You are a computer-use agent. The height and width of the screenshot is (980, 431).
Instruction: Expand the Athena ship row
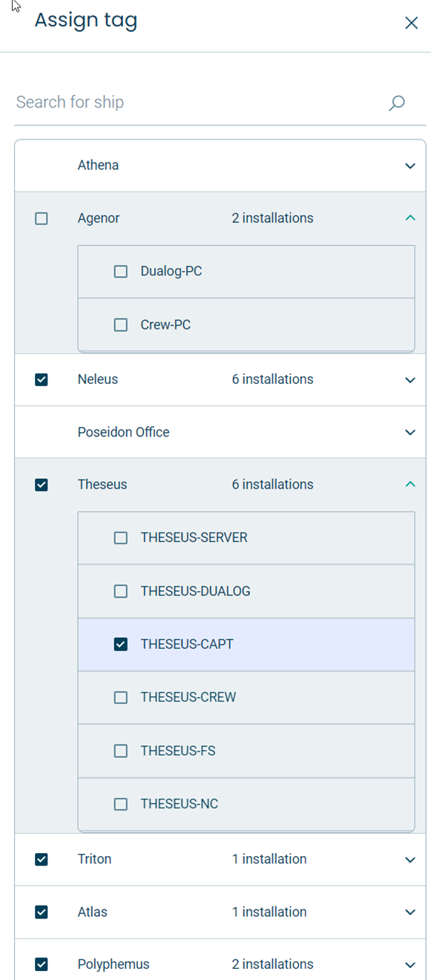click(x=410, y=166)
